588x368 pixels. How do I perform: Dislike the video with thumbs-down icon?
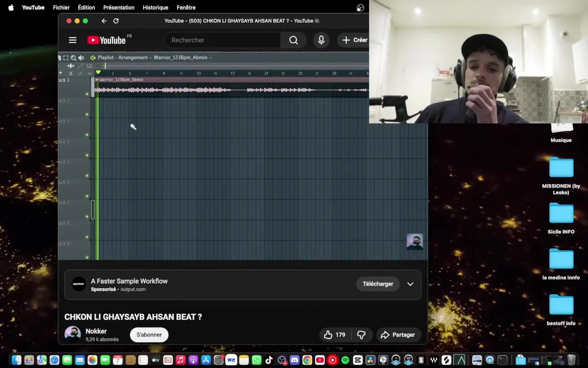pos(361,335)
